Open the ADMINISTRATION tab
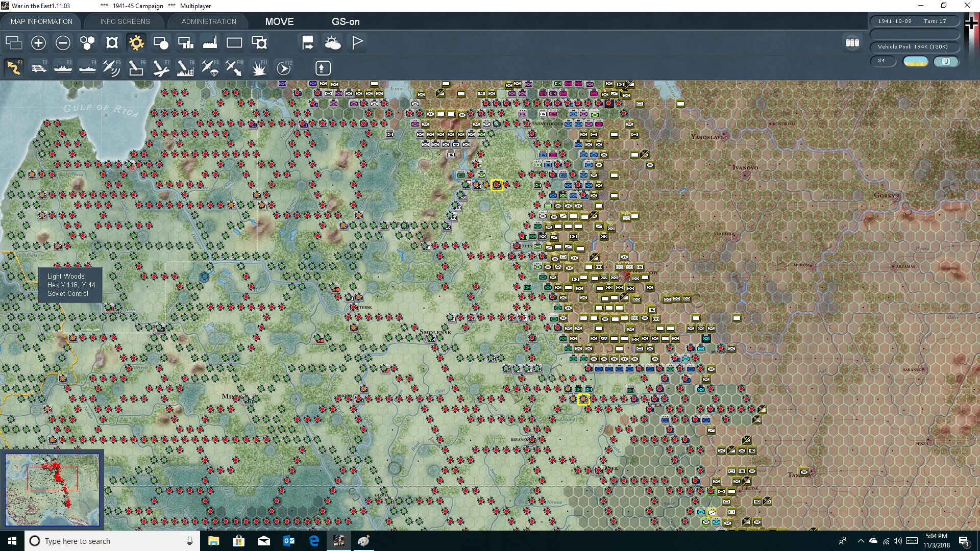Screen dimensions: 980x551 click(x=209, y=21)
